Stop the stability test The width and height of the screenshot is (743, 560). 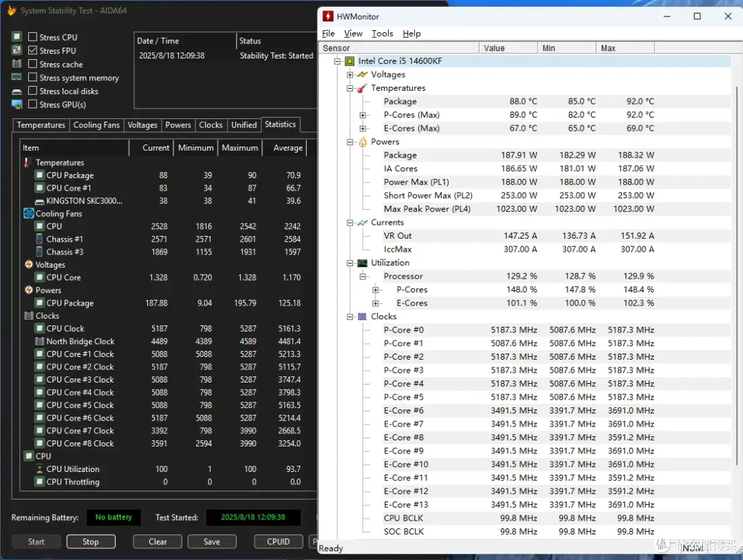point(91,541)
